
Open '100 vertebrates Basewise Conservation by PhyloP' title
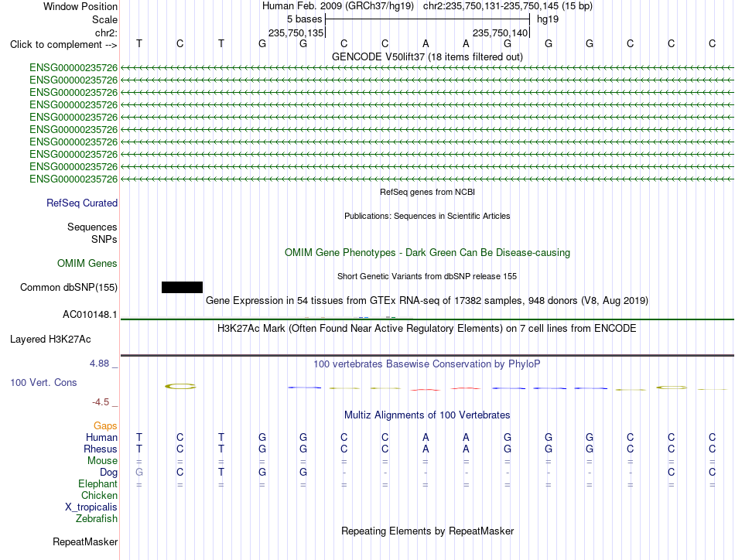pos(427,364)
